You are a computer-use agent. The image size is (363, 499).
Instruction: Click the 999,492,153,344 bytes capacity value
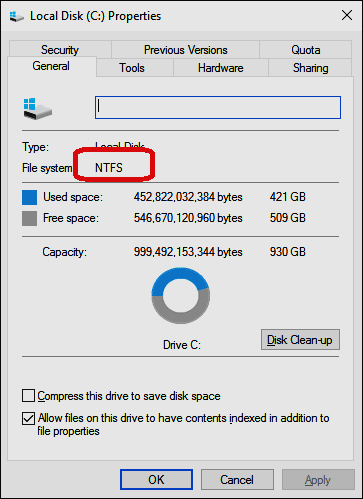pyautogui.click(x=188, y=252)
